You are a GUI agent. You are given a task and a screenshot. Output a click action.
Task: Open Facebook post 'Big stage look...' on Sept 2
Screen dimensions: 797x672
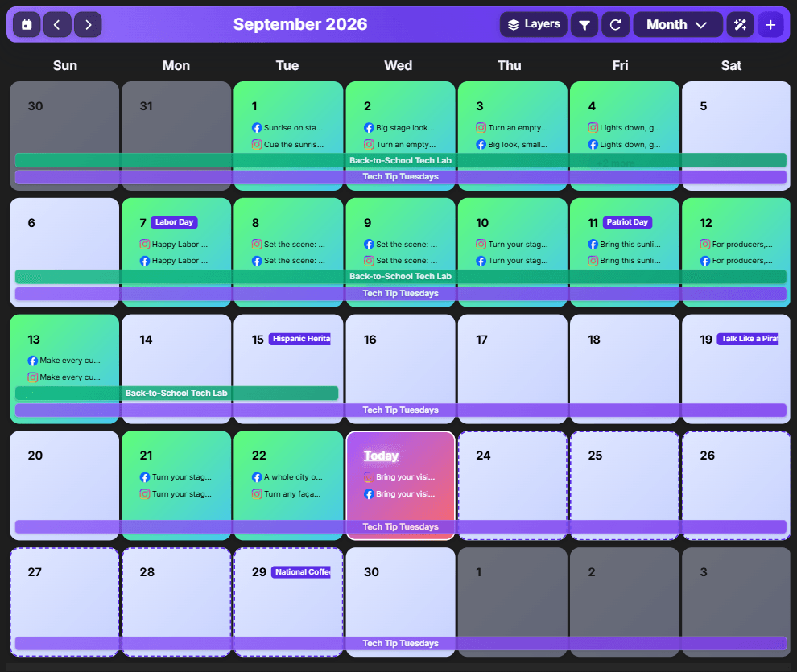tap(399, 127)
